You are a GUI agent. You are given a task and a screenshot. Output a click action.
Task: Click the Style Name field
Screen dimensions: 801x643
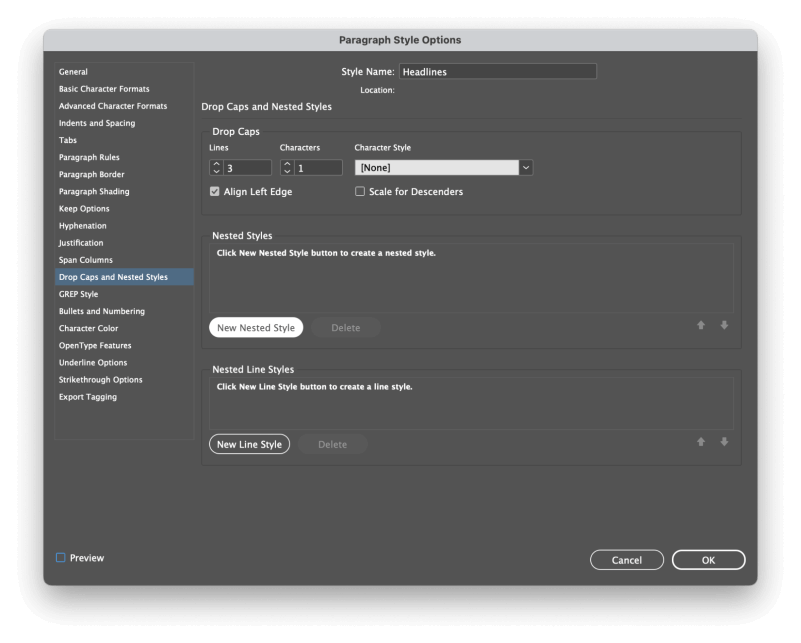pos(498,72)
